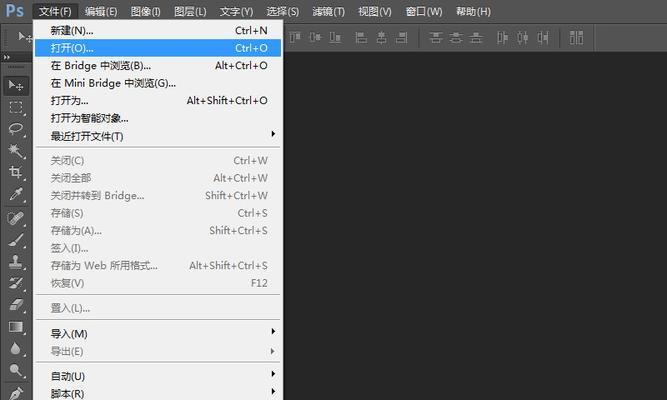The width and height of the screenshot is (667, 400).
Task: Click the 关闭(C) menu item
Action: 158,160
